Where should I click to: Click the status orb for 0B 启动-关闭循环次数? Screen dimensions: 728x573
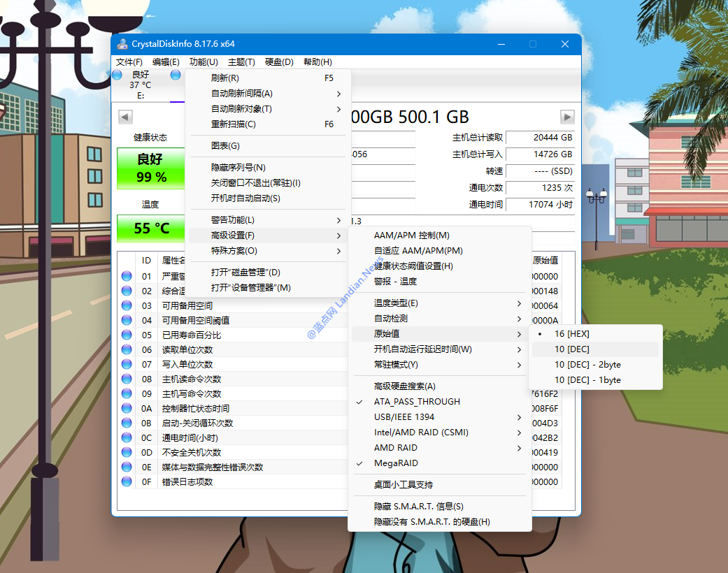pos(127,423)
